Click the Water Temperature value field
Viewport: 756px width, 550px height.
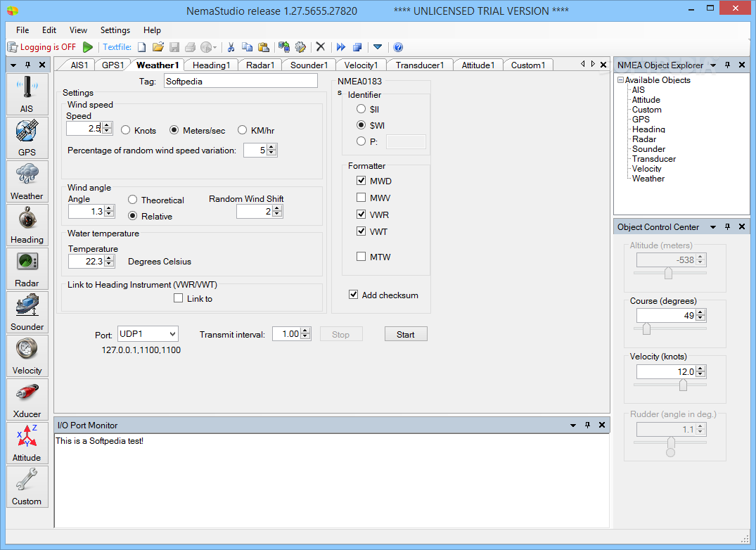pyautogui.click(x=87, y=261)
